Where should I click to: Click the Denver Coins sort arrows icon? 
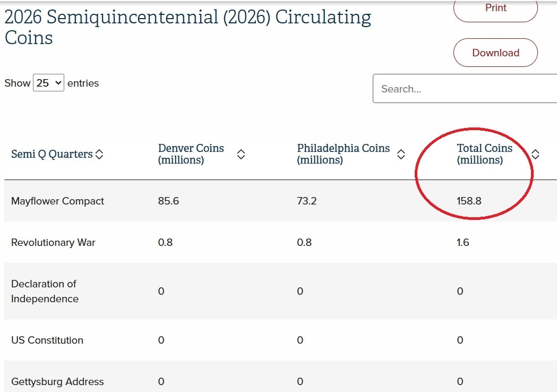(x=241, y=154)
